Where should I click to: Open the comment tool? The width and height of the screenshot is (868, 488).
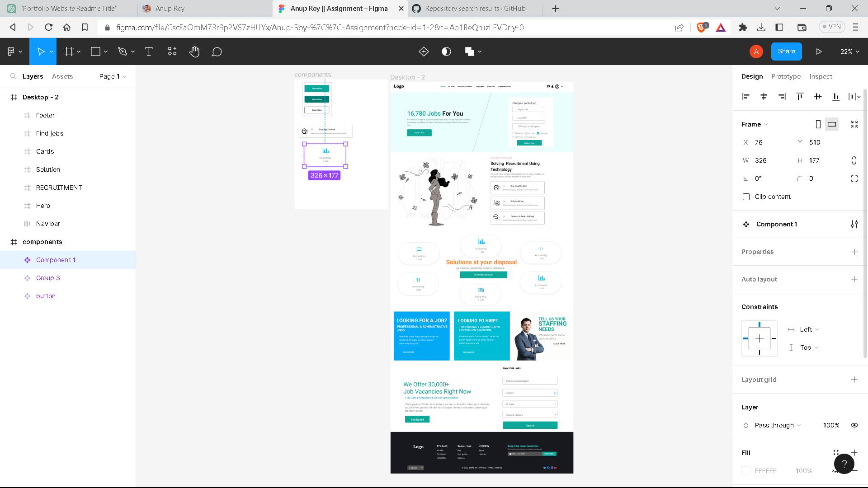pos(217,52)
